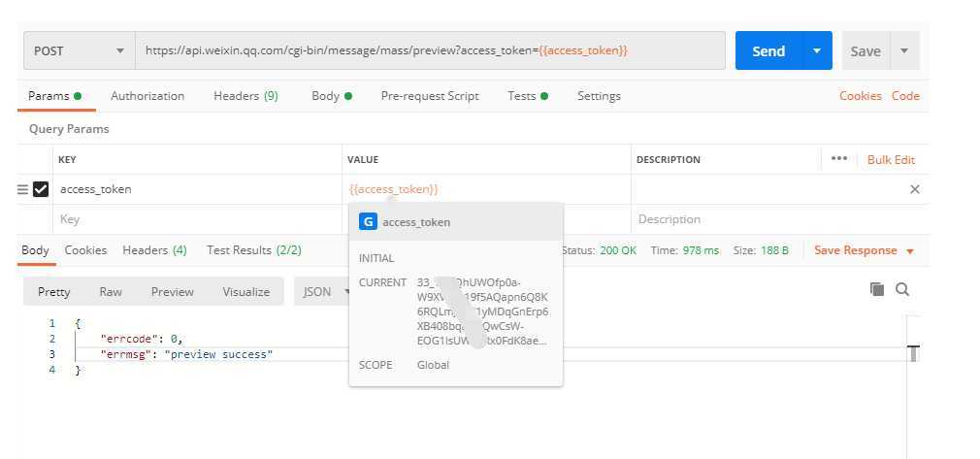
Task: Delete the access_token row with X
Action: point(914,189)
